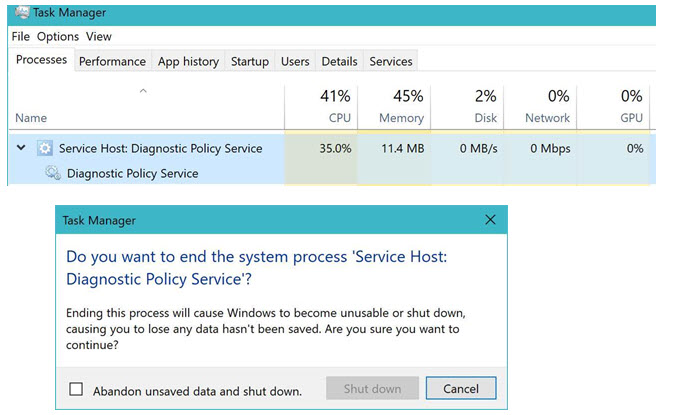Collapse the Service Host: Diagnostic Policy Service group
This screenshot has width=679, height=415.
pyautogui.click(x=21, y=148)
